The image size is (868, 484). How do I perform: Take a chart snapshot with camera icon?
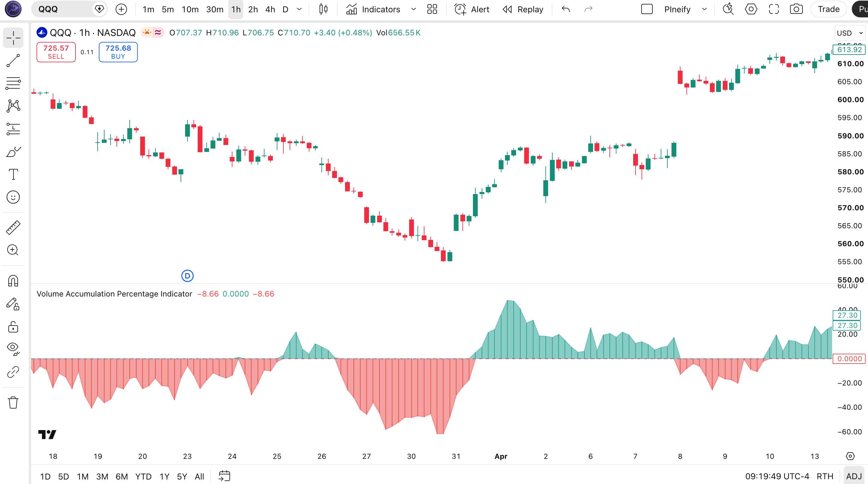coord(796,9)
